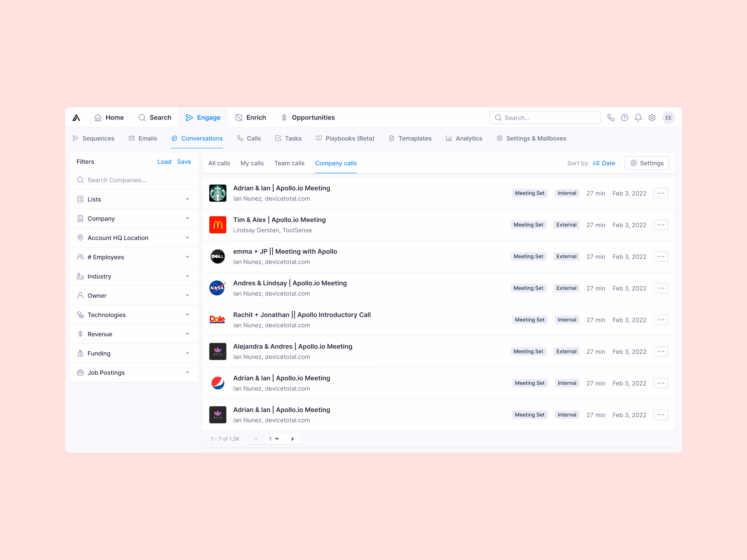The height and width of the screenshot is (560, 747).
Task: Open the help question mark icon
Action: tap(624, 117)
